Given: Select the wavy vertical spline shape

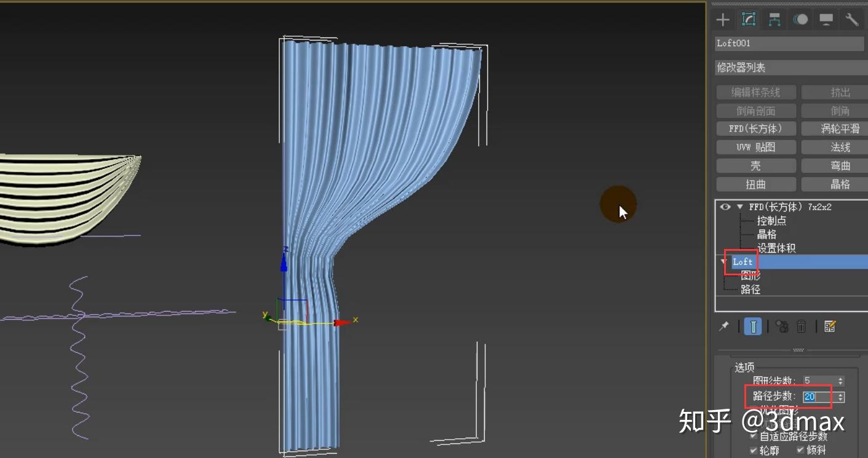Looking at the screenshot, I should click(x=79, y=357).
